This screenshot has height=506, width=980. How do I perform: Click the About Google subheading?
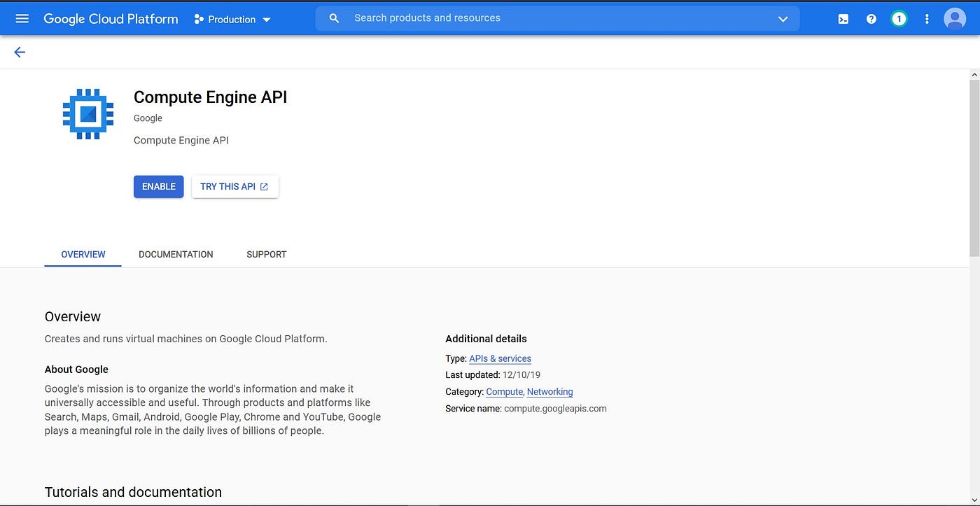coord(76,370)
